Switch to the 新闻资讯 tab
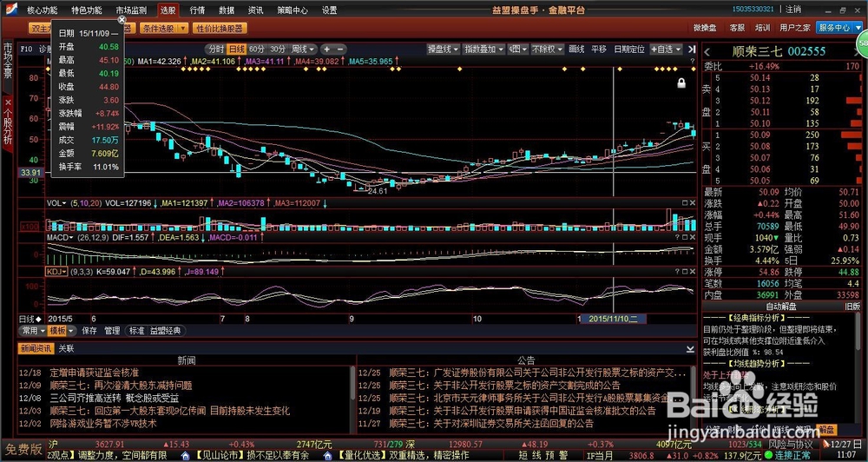 pos(36,348)
